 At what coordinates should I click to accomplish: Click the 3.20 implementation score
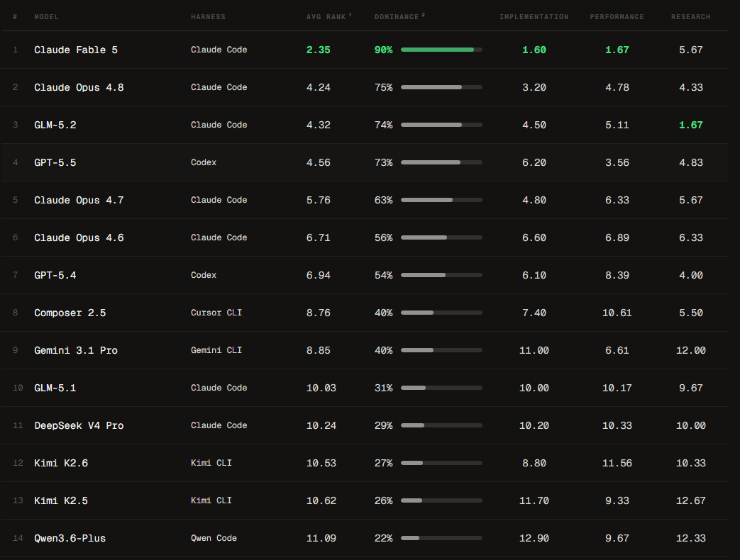534,88
